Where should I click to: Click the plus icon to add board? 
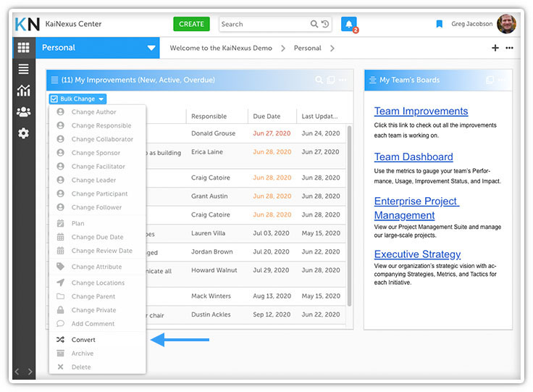[495, 48]
